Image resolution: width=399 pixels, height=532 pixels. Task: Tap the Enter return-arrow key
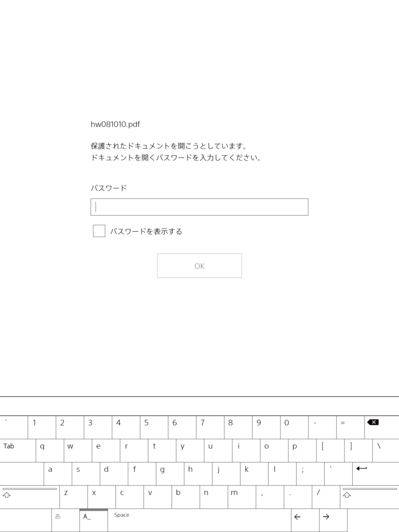pos(376,474)
